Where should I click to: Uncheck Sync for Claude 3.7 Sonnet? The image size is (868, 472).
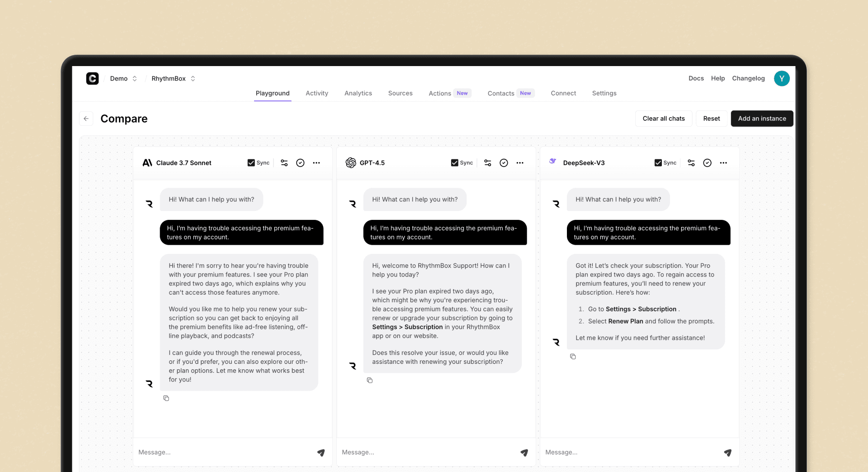click(x=251, y=163)
